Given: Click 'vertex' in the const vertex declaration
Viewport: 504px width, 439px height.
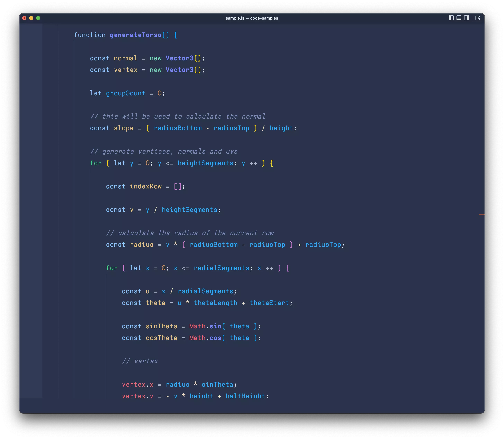Looking at the screenshot, I should click(126, 70).
